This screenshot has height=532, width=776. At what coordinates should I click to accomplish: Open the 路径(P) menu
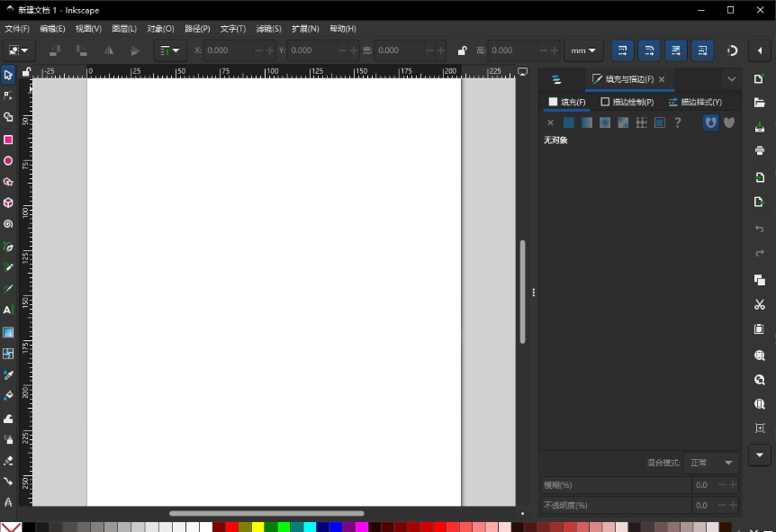197,29
